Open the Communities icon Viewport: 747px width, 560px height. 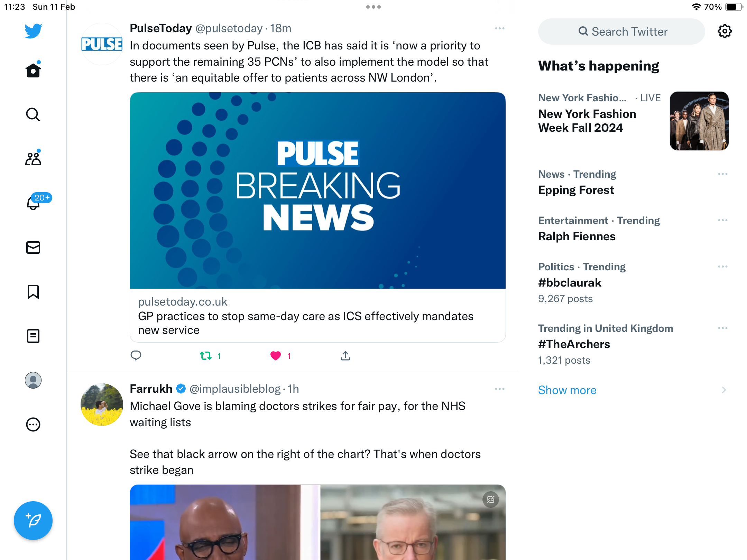33,158
